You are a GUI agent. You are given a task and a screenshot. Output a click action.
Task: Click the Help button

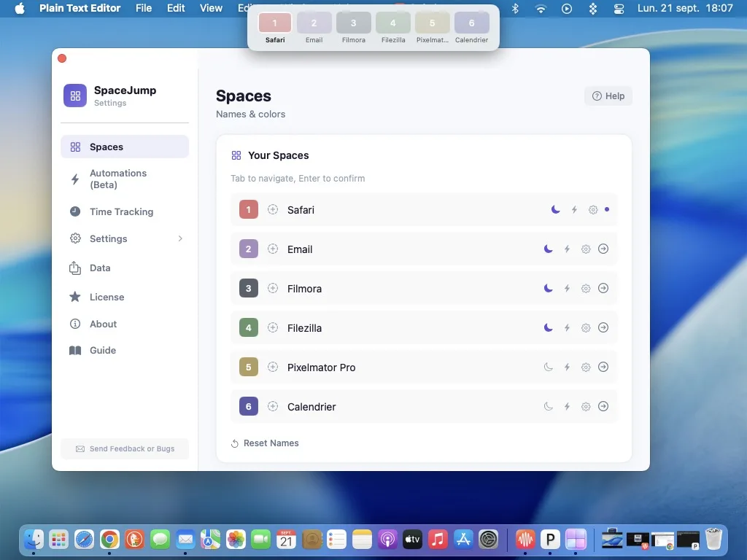[x=608, y=96]
